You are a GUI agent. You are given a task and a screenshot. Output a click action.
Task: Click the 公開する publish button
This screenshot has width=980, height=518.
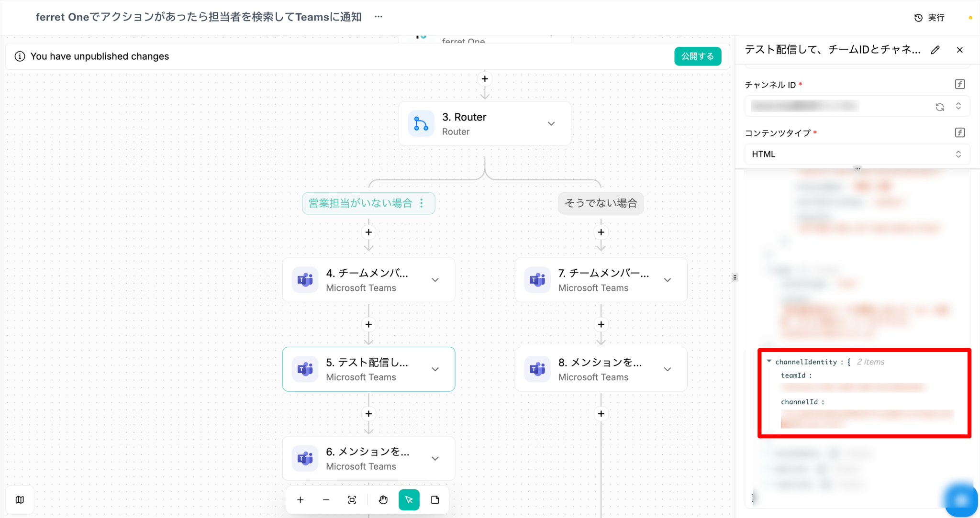[x=697, y=56]
